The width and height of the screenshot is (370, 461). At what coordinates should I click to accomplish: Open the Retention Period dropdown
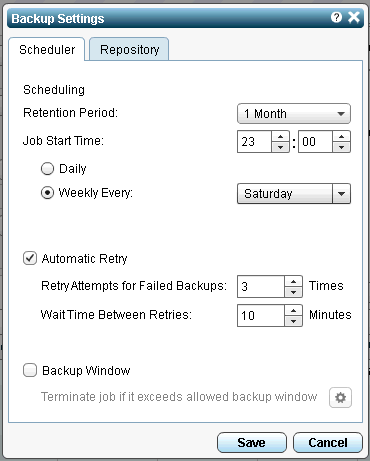294,114
